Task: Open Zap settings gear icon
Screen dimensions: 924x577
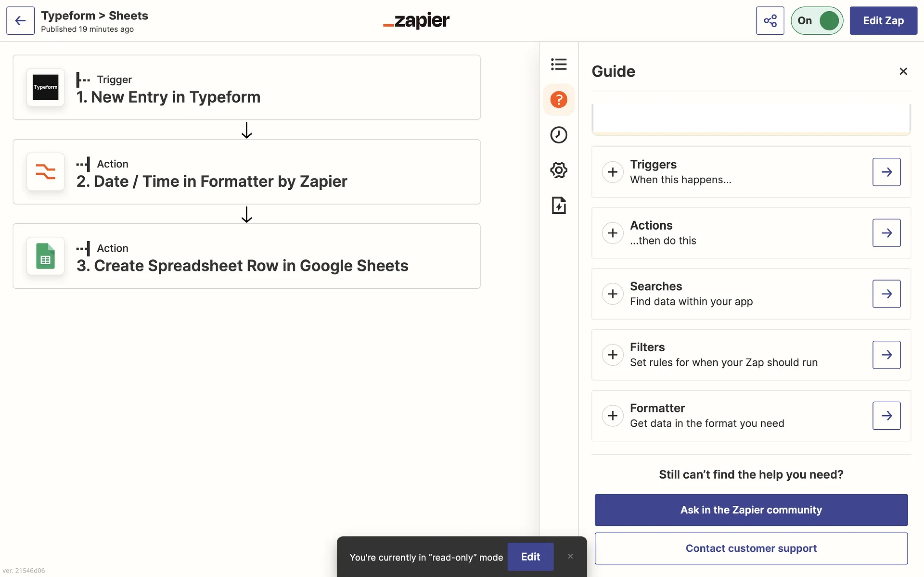Action: [x=559, y=170]
